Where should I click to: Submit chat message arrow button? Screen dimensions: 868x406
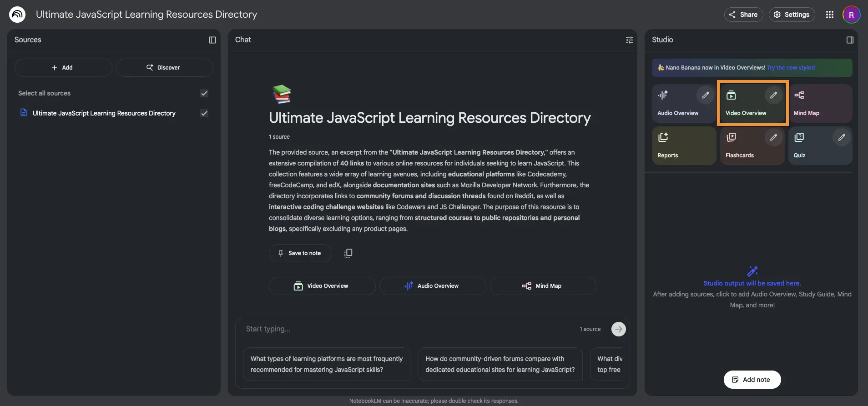(618, 329)
